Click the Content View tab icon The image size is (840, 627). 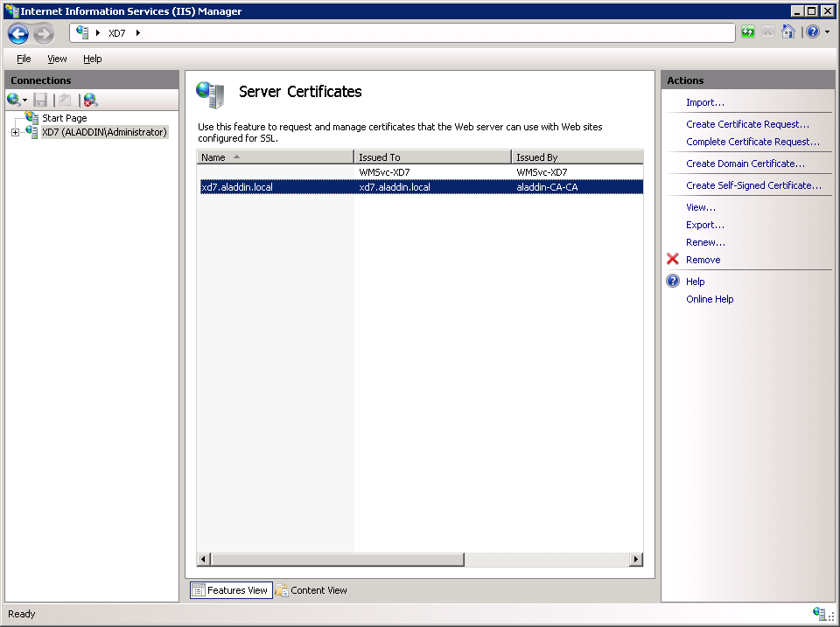282,590
